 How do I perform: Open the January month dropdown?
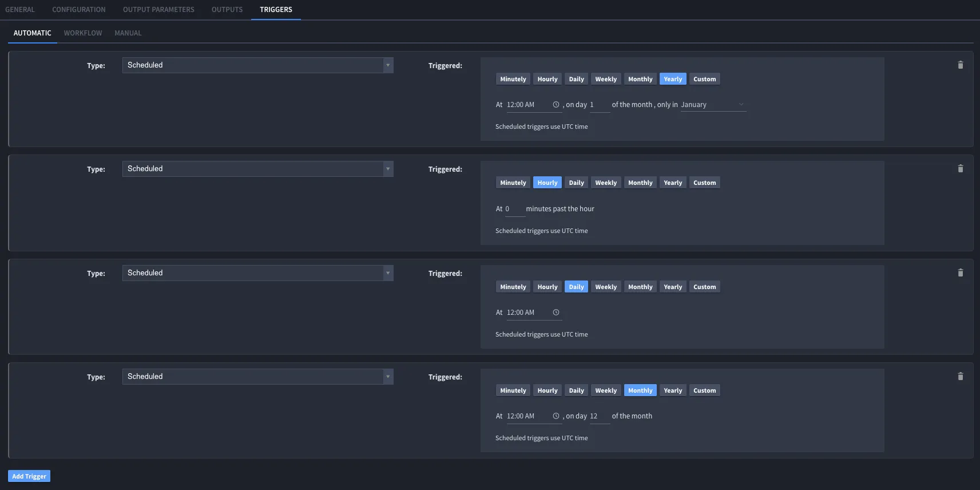click(713, 105)
